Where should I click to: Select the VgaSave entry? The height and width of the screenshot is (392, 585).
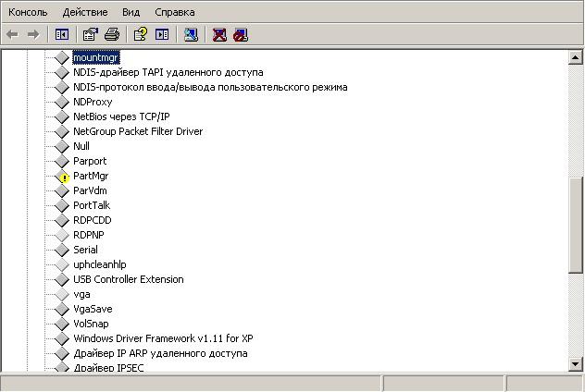pos(93,309)
